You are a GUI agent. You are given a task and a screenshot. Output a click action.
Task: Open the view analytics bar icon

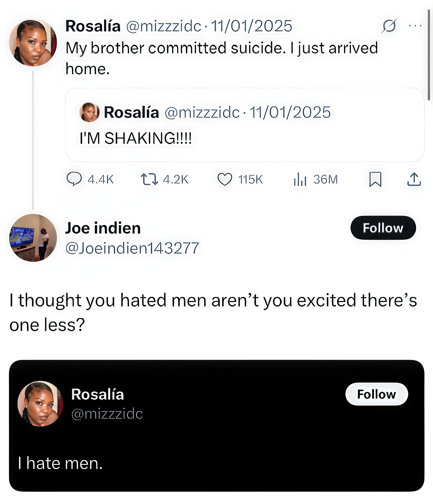point(300,180)
